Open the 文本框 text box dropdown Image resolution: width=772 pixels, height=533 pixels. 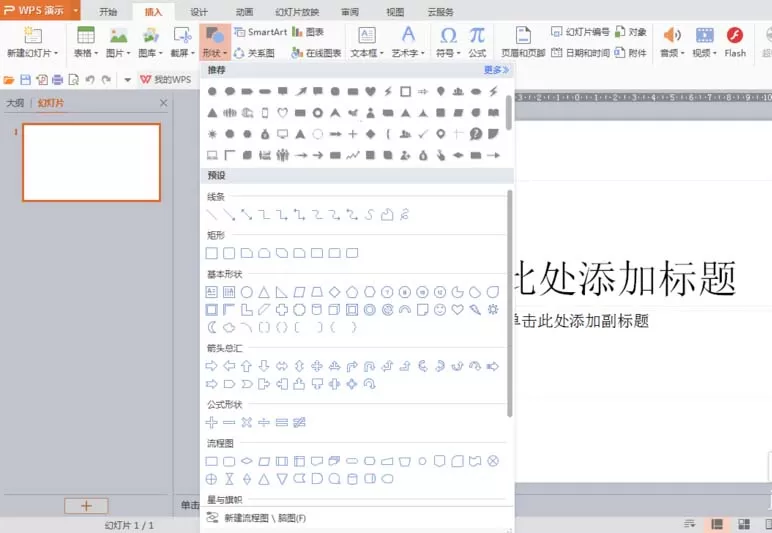coord(367,42)
